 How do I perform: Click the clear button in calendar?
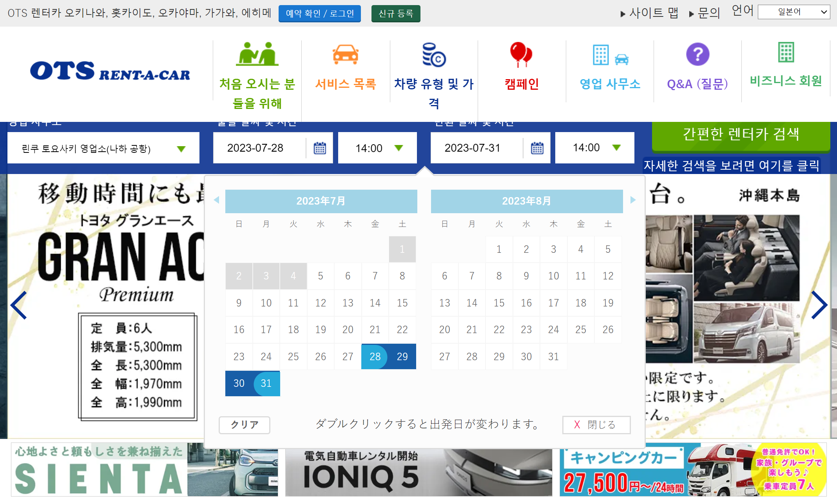pyautogui.click(x=244, y=425)
